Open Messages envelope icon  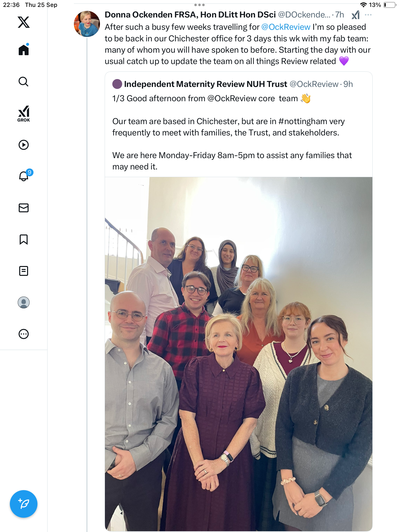(x=24, y=208)
